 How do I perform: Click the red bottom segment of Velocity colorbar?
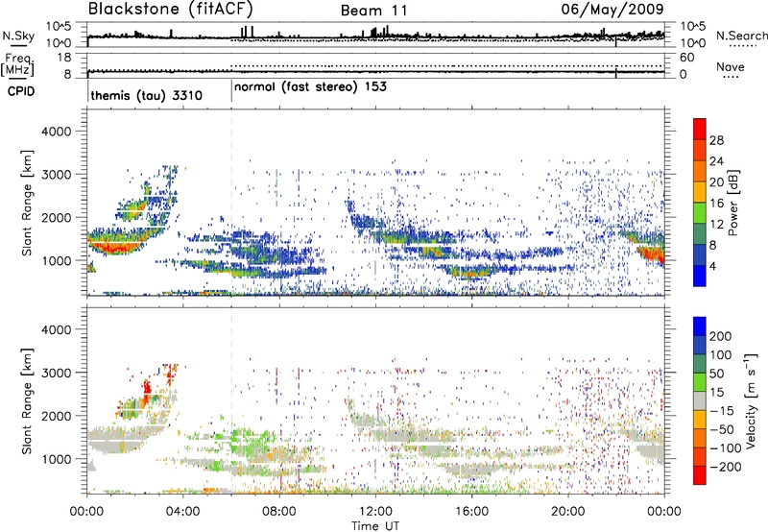700,475
